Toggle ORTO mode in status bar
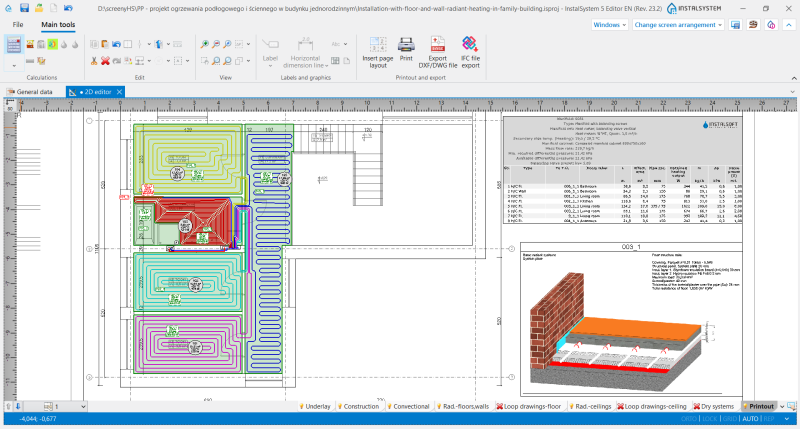The image size is (800, 429). (688, 419)
